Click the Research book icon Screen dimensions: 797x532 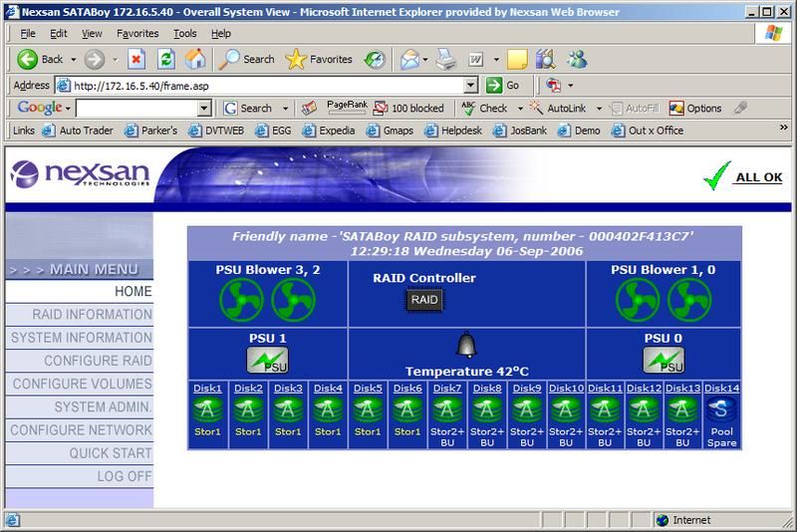[545, 60]
